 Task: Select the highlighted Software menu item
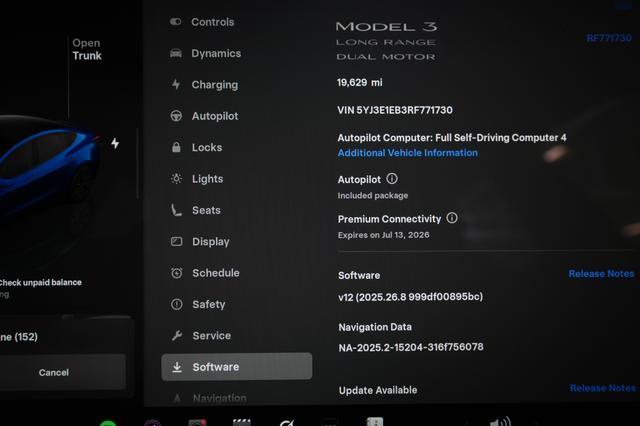tap(237, 367)
